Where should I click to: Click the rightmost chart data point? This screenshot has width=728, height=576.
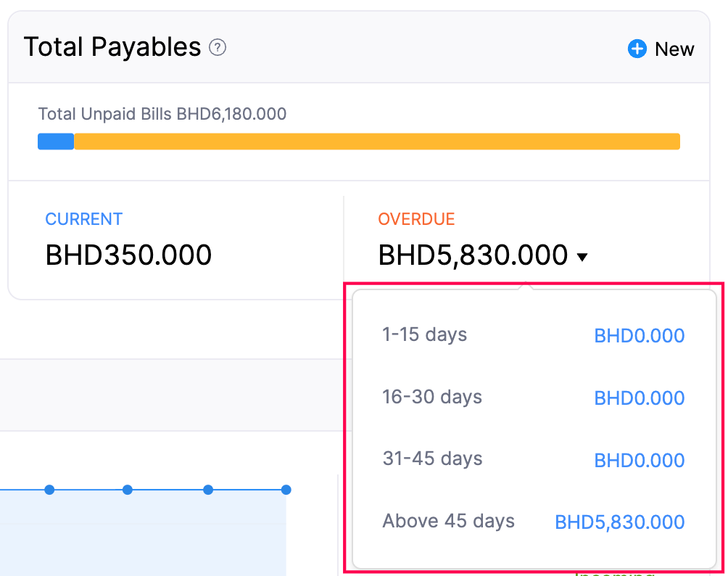[286, 490]
